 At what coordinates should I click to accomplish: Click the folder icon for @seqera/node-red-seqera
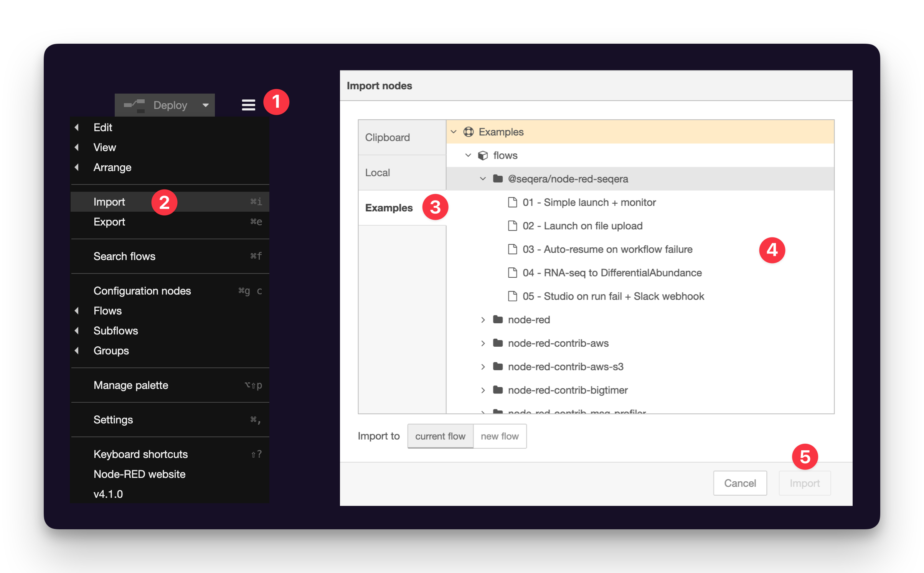click(x=498, y=179)
